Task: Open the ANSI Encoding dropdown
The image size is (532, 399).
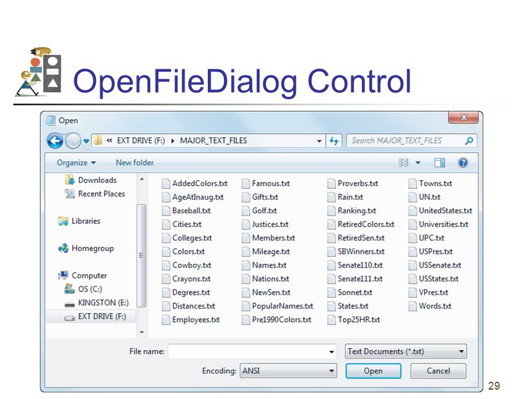Action: pyautogui.click(x=288, y=371)
